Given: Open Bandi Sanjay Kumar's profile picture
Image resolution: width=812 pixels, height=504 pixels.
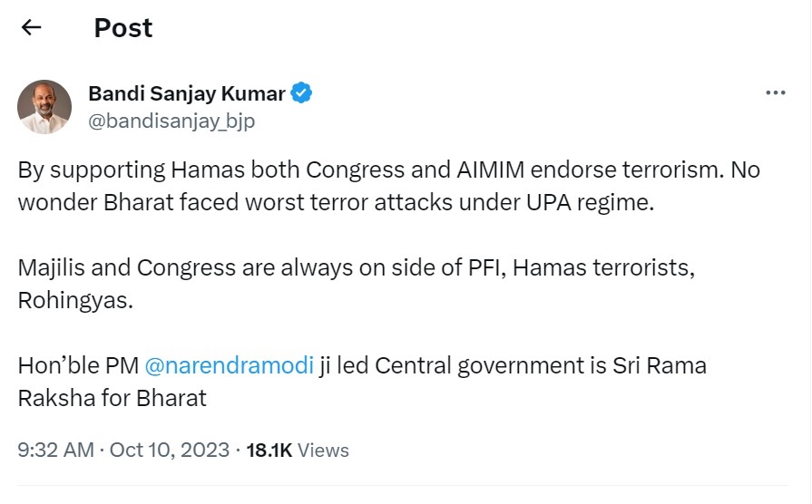Looking at the screenshot, I should pyautogui.click(x=44, y=106).
